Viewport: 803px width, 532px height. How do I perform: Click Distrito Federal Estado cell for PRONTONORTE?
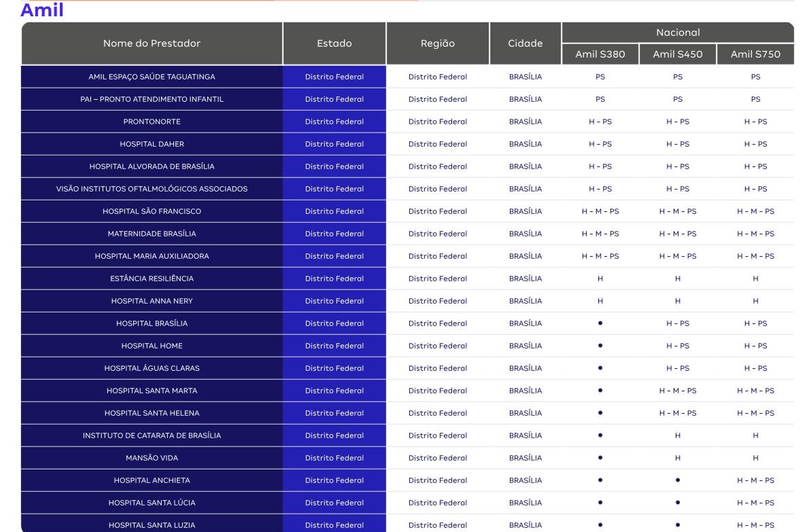point(335,122)
